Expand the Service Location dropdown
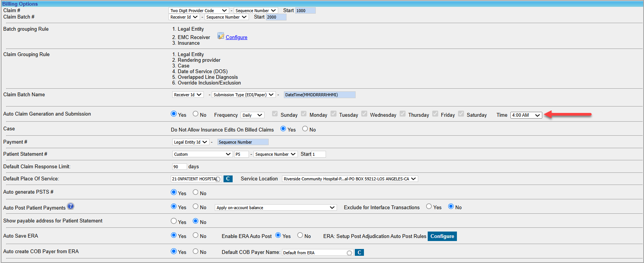The height and width of the screenshot is (263, 644). (x=350, y=179)
